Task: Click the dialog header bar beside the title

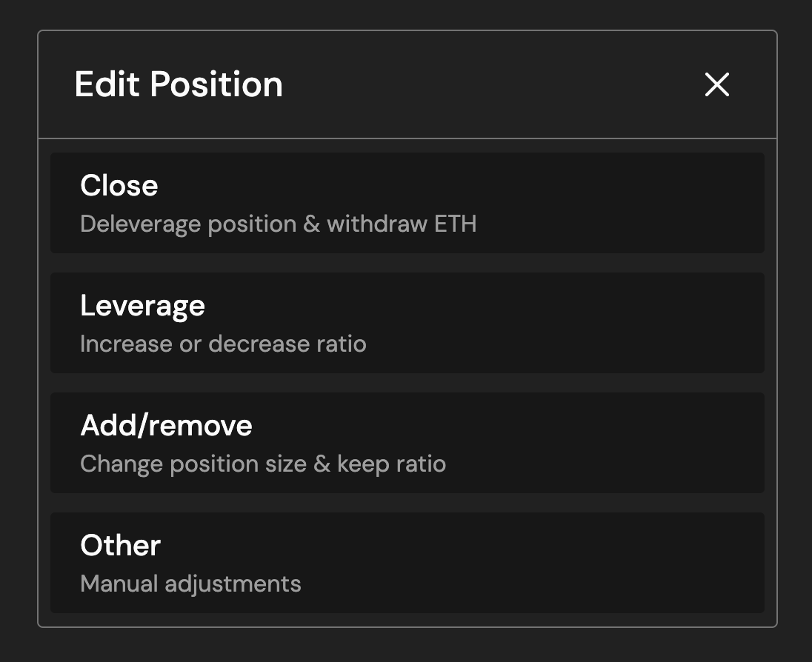Action: tap(489, 84)
